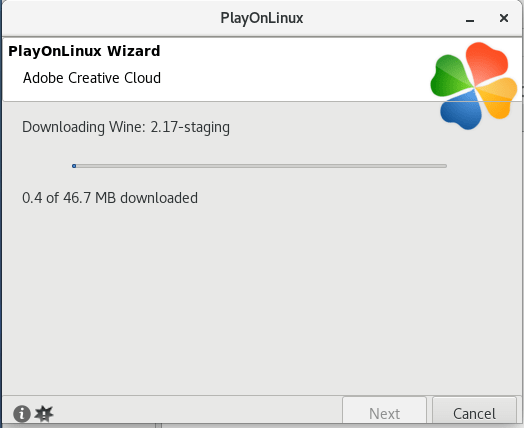The width and height of the screenshot is (524, 428).
Task: Cancel the Wine download
Action: (474, 412)
